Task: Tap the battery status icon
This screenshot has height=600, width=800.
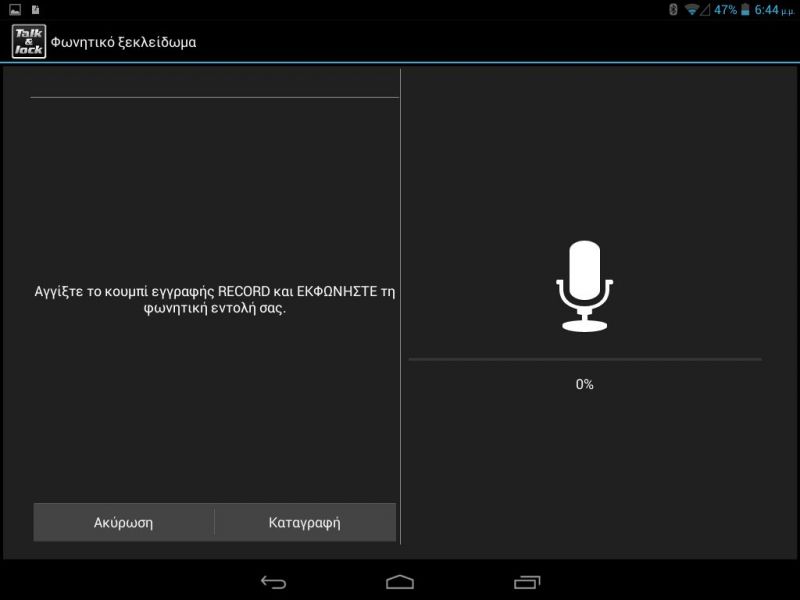Action: [745, 10]
